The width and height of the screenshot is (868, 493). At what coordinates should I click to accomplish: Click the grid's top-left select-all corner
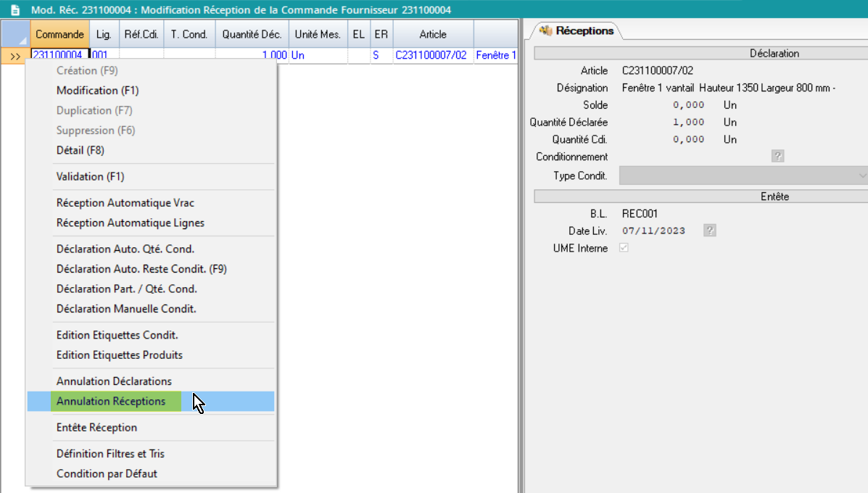[x=15, y=34]
